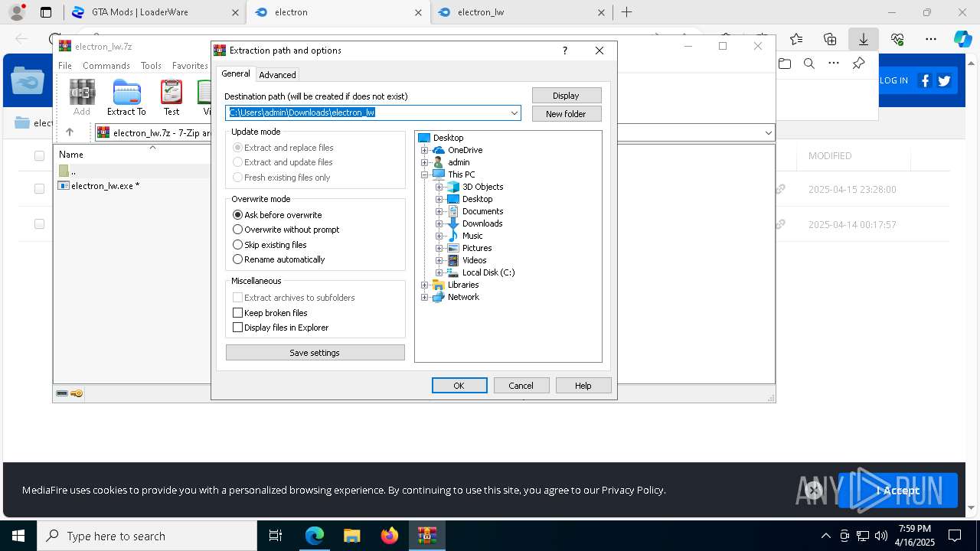Select Overwrite without prompt option
Screen dimensions: 980x551
click(x=286, y=230)
